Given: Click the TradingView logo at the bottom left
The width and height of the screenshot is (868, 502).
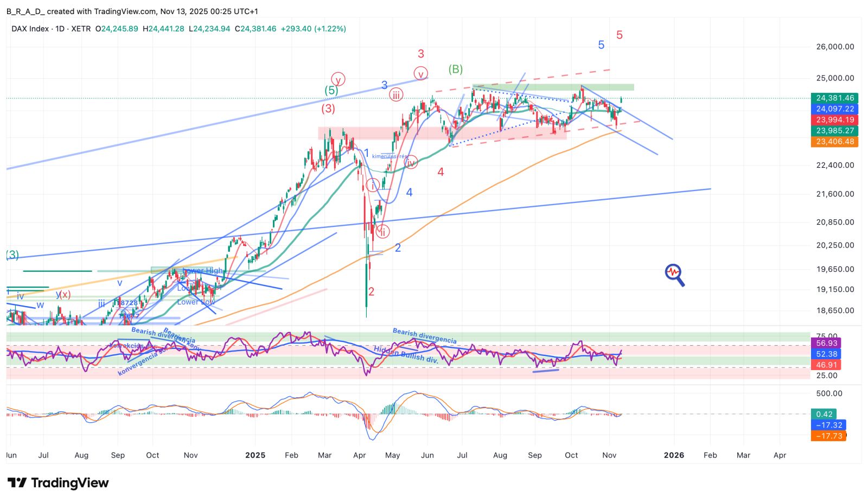Looking at the screenshot, I should point(58,482).
